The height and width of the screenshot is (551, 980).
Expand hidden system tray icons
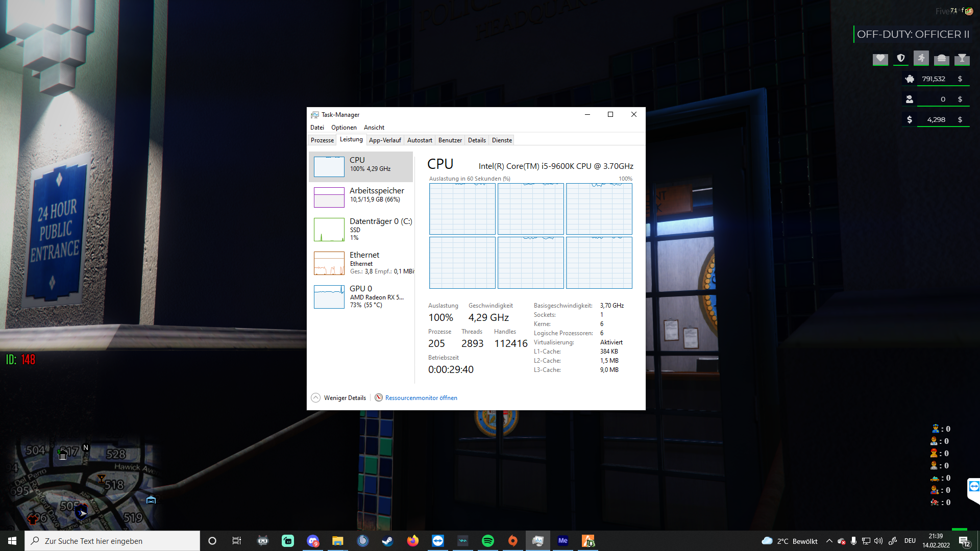(829, 541)
